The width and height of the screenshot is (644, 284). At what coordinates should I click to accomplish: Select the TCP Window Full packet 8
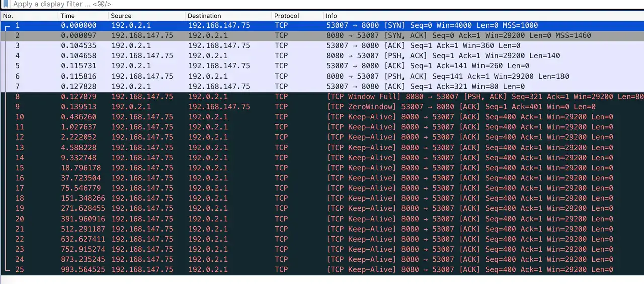click(x=322, y=97)
